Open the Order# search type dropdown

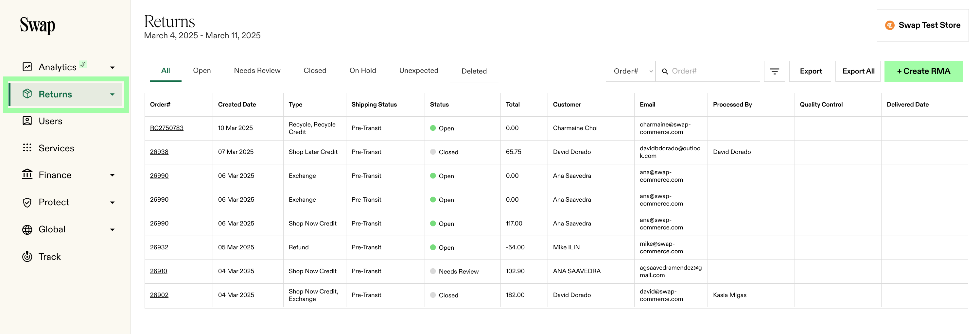pos(631,71)
